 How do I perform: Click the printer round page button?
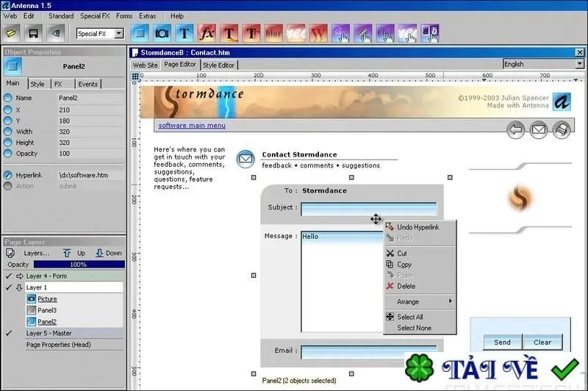[562, 129]
